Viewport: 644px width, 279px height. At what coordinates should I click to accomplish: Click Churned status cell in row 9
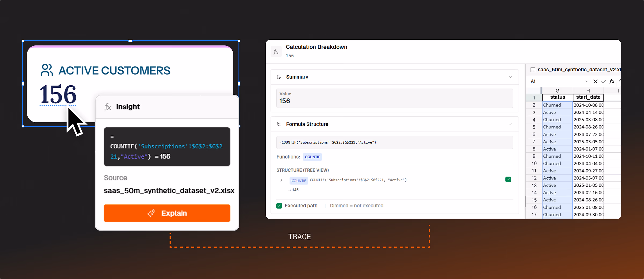[x=557, y=156]
